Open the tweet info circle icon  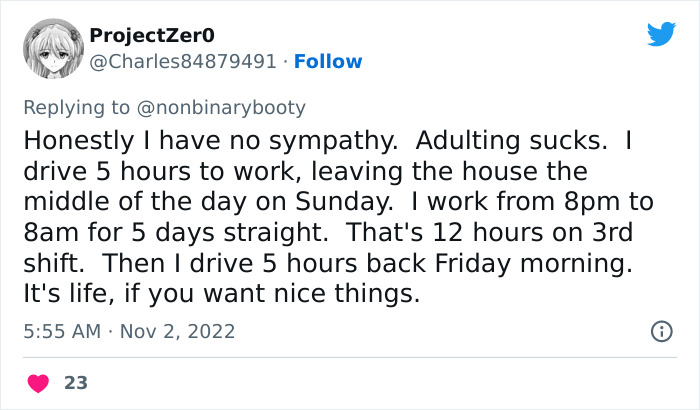[x=661, y=330]
